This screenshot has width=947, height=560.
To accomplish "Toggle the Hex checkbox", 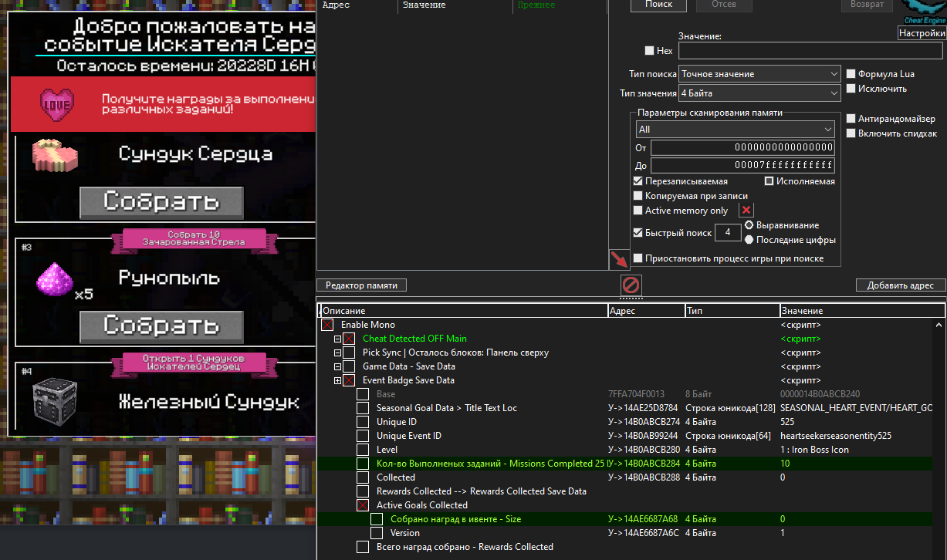I will point(650,51).
